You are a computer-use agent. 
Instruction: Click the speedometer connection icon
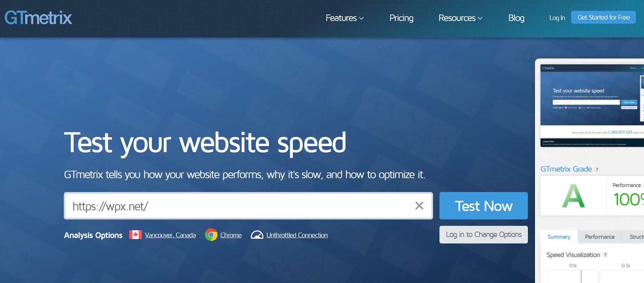tap(257, 235)
